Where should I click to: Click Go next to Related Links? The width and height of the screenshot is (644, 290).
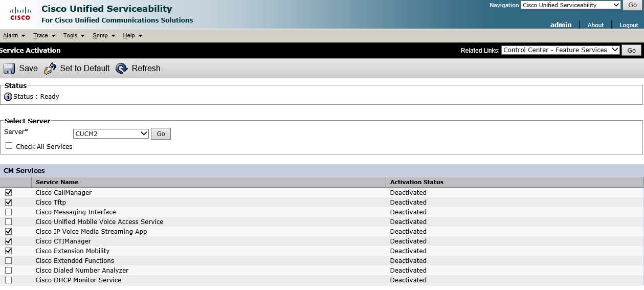pyautogui.click(x=632, y=50)
